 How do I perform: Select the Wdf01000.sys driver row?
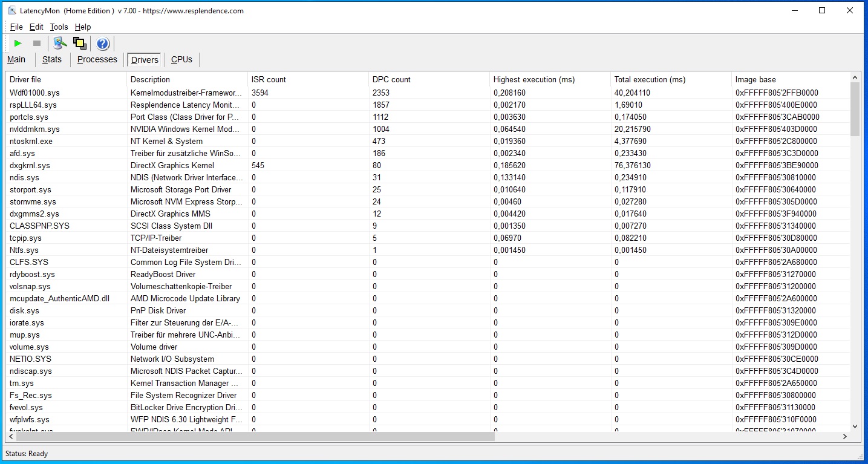point(428,93)
